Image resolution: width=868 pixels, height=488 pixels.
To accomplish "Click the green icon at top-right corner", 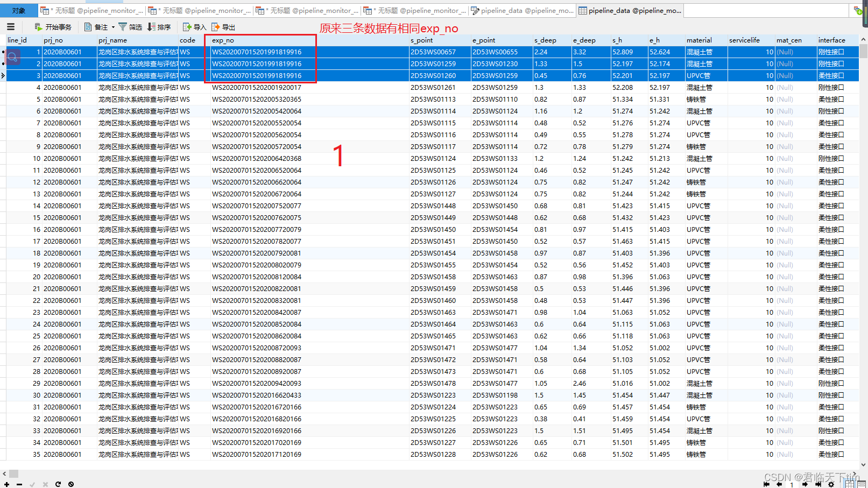I will 857,10.
